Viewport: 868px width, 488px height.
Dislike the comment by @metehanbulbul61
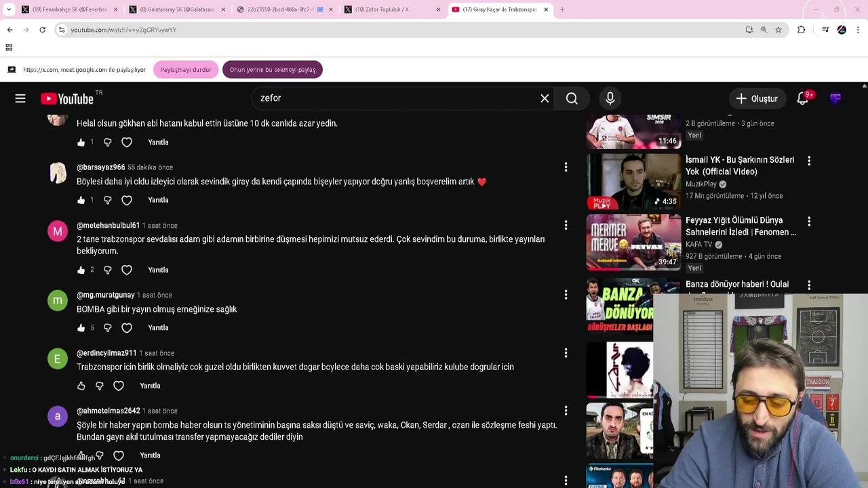(107, 270)
